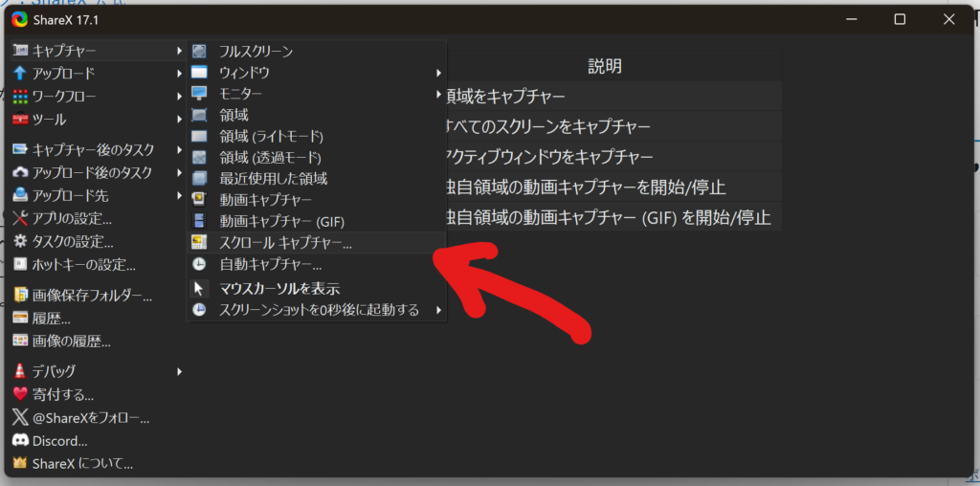Click the X logo icon for @ShareX
This screenshot has height=486, width=980.
[20, 417]
